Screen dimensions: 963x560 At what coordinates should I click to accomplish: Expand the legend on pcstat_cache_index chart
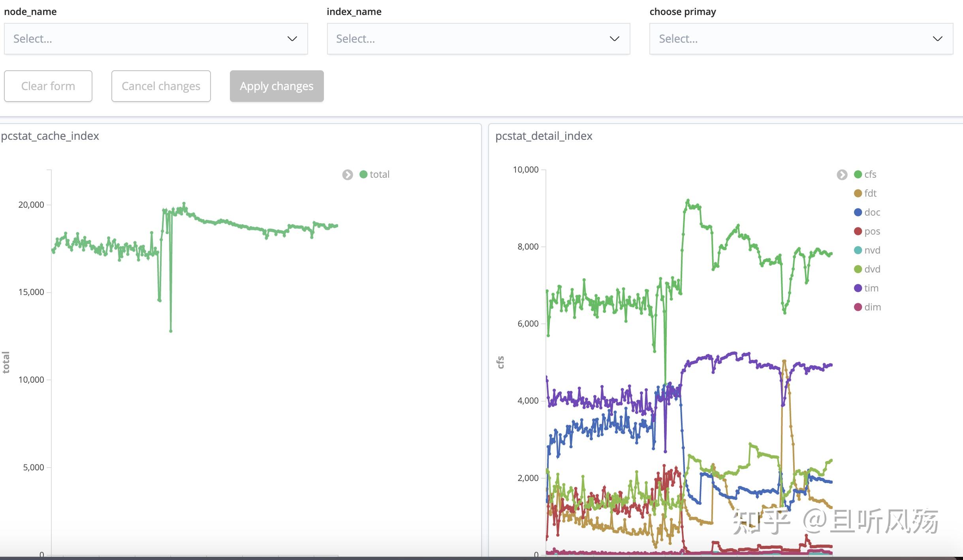click(x=347, y=175)
